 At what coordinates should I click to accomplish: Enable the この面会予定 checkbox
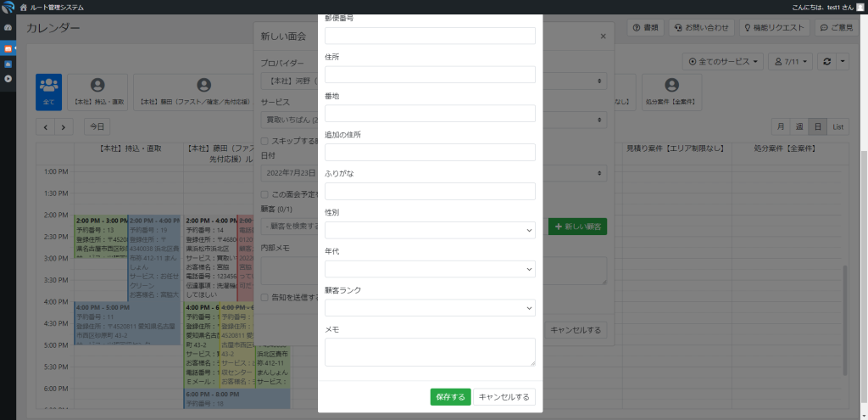click(264, 194)
